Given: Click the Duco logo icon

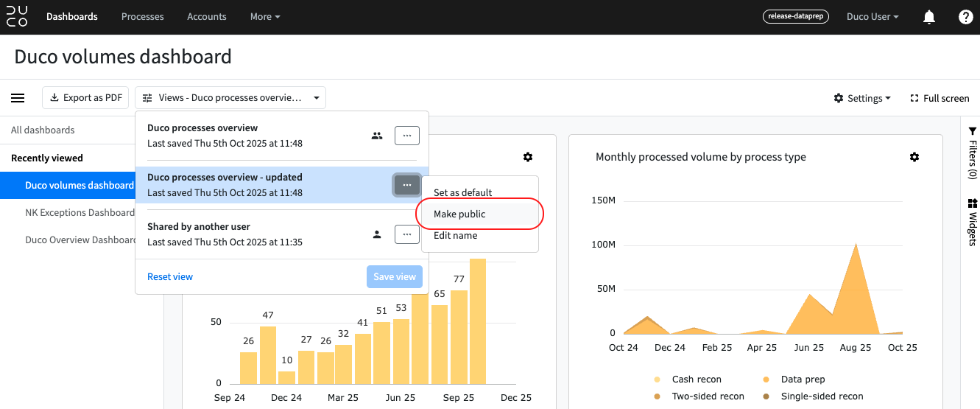Looking at the screenshot, I should 17,16.
